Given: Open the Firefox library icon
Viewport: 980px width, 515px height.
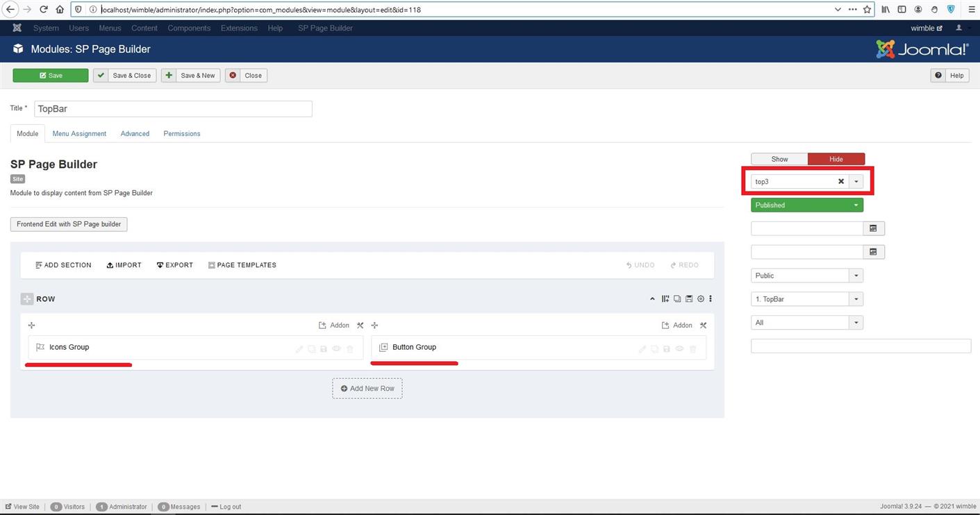Looking at the screenshot, I should click(x=886, y=10).
